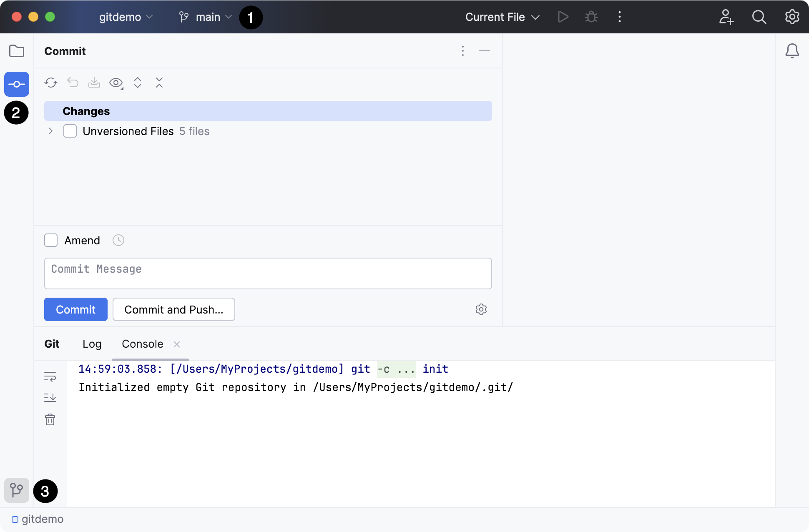
Task: Open the Project tool window folder icon
Action: click(17, 51)
